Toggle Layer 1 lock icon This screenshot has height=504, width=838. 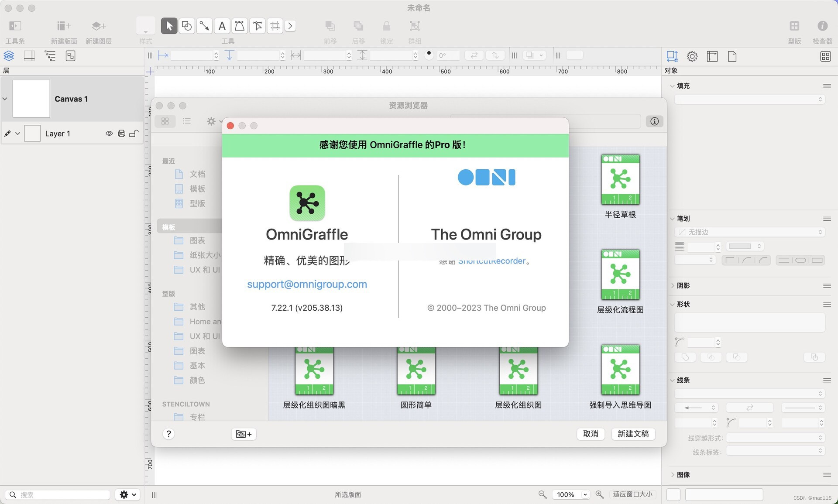pos(134,134)
